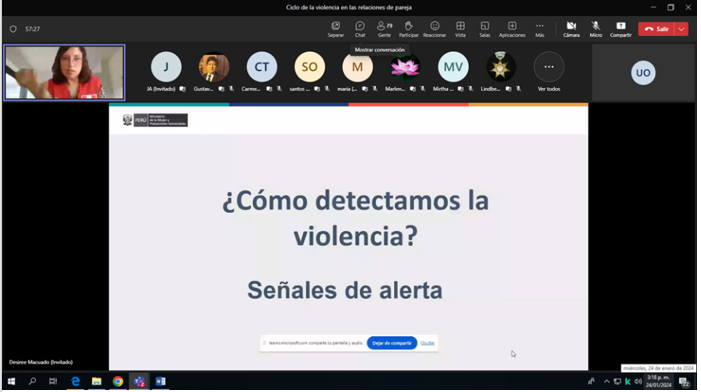
Task: Open Salas breakout rooms
Action: (x=486, y=29)
